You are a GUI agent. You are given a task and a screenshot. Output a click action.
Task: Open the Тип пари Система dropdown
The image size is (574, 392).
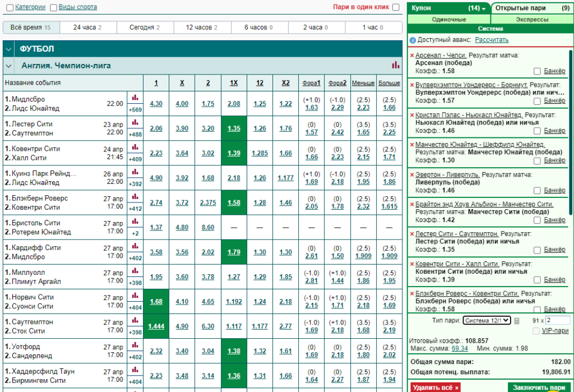[487, 321]
